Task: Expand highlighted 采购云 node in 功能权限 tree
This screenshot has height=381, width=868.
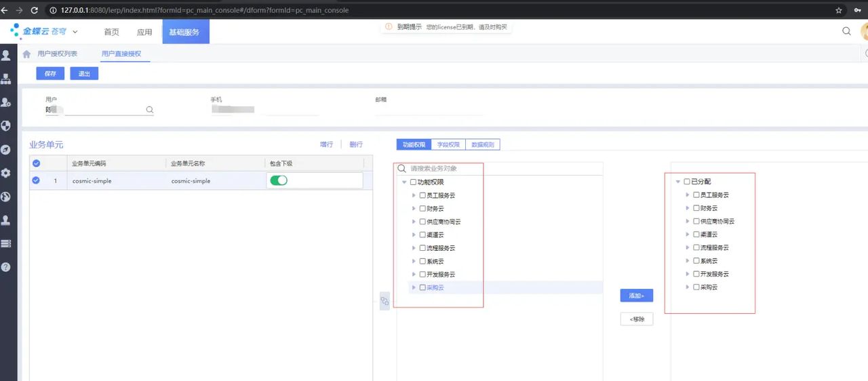Action: tap(414, 287)
